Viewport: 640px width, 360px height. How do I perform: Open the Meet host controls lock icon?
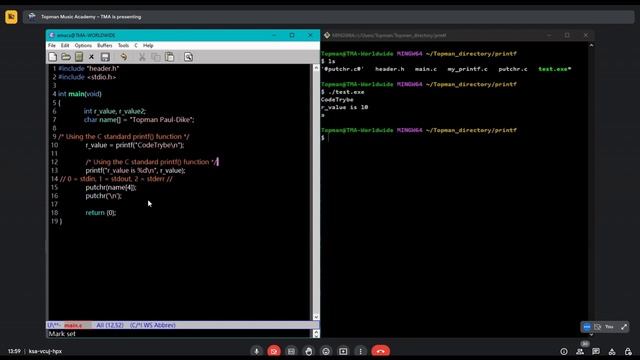click(x=628, y=351)
